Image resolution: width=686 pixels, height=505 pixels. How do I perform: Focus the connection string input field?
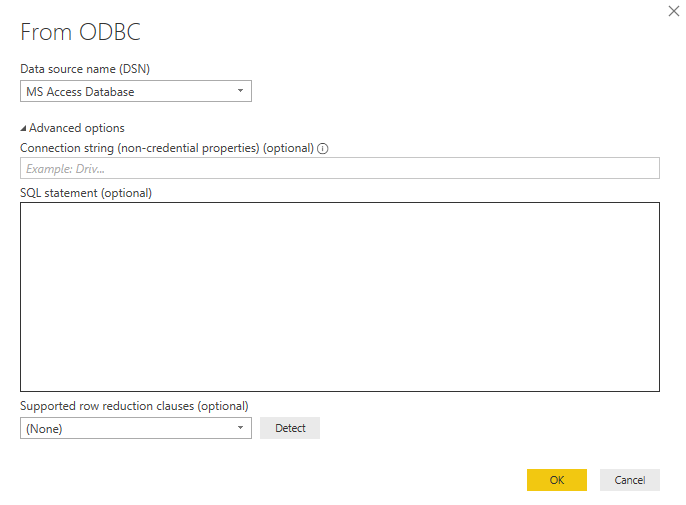click(340, 168)
